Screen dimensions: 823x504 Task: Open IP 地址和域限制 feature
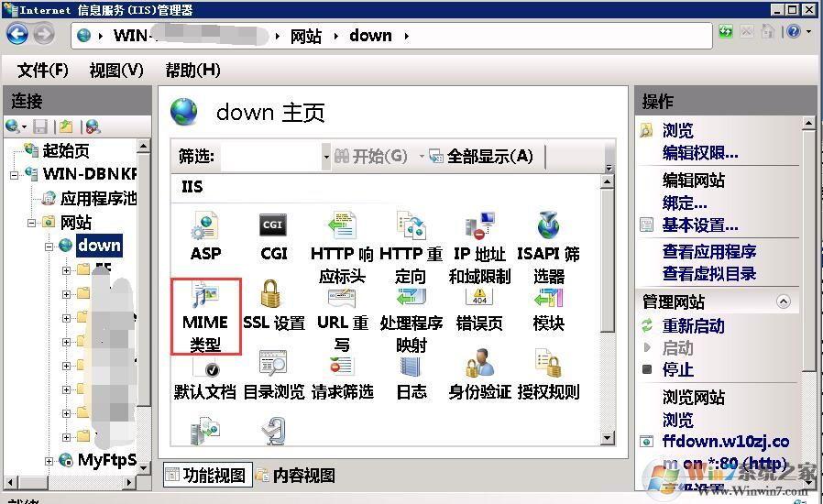[x=479, y=247]
